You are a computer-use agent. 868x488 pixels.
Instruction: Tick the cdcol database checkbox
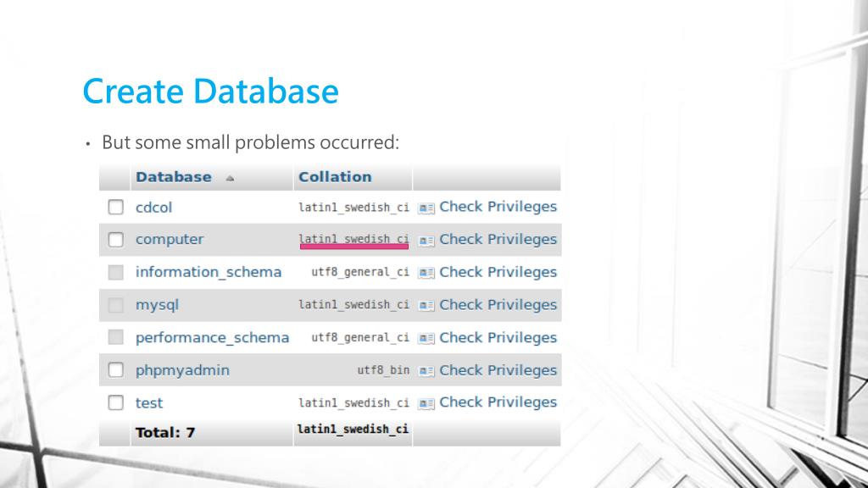[x=115, y=207]
